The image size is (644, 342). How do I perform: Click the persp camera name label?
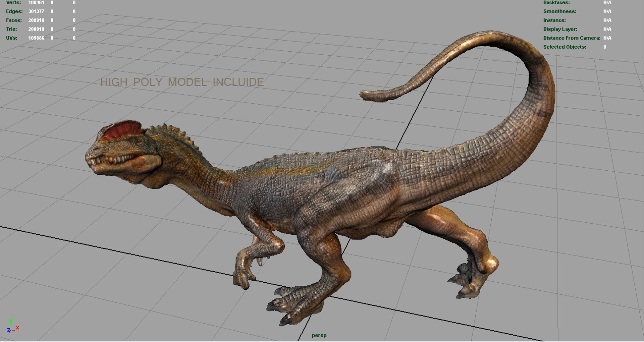(x=319, y=335)
